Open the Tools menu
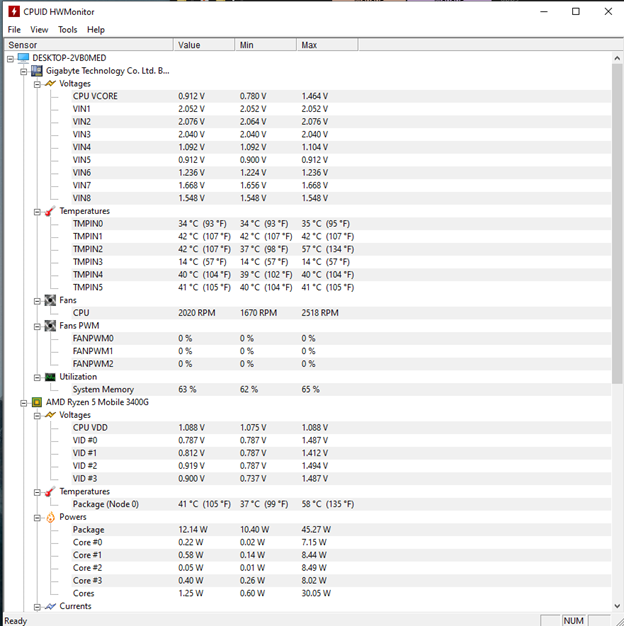Screen dimensions: 624x626 (x=67, y=30)
